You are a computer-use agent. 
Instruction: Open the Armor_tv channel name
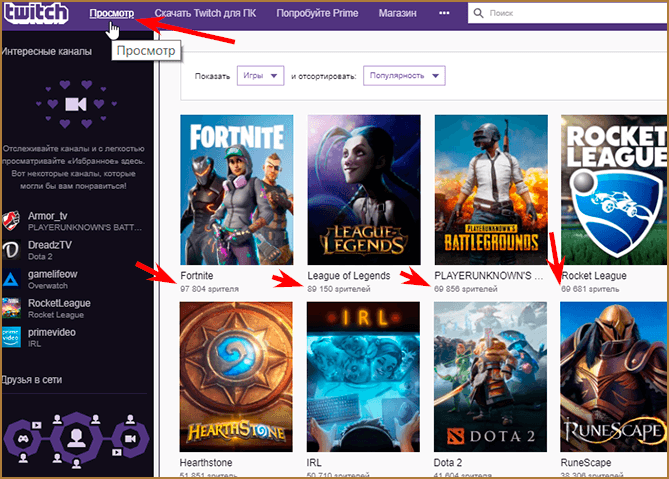click(47, 216)
